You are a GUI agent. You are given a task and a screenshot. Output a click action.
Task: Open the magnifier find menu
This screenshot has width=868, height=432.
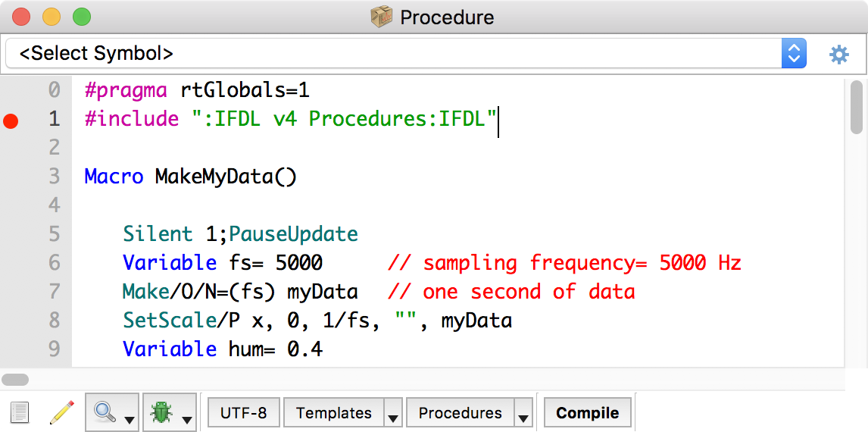(x=111, y=413)
